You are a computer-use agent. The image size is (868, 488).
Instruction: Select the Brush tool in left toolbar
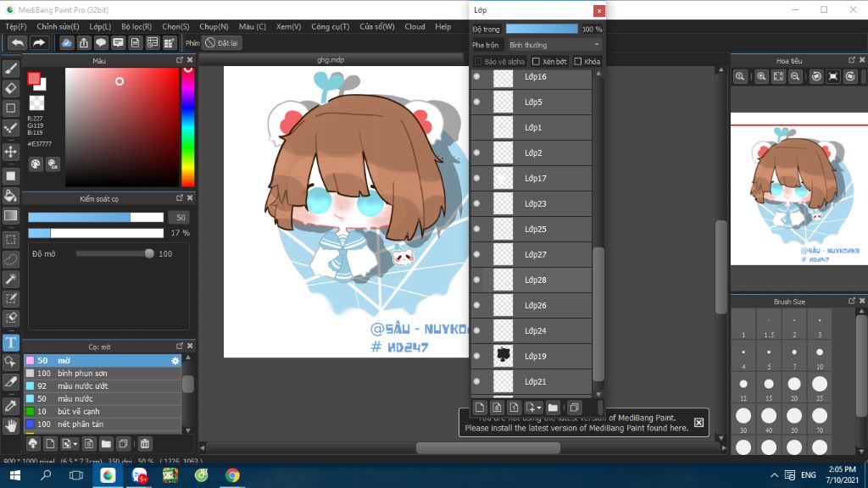pyautogui.click(x=10, y=69)
